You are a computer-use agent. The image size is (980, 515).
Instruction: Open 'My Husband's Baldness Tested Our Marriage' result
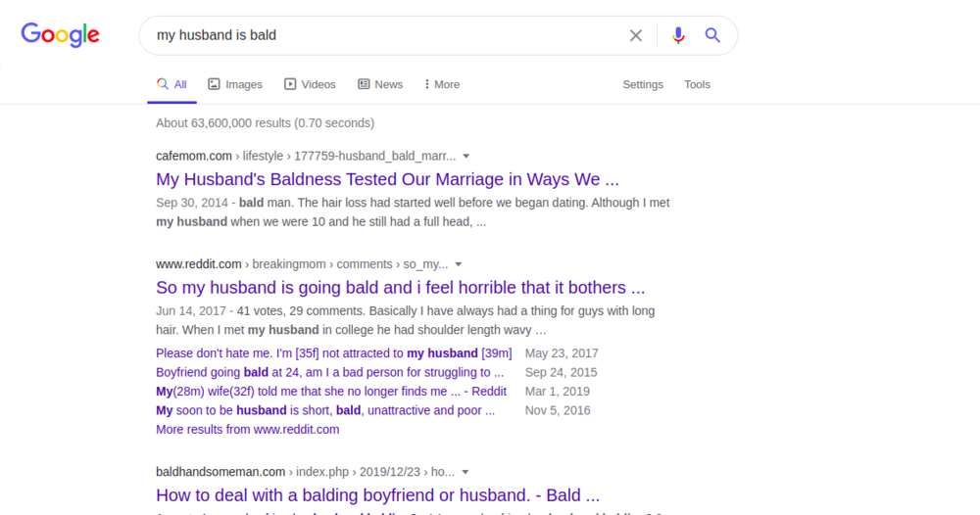[387, 179]
